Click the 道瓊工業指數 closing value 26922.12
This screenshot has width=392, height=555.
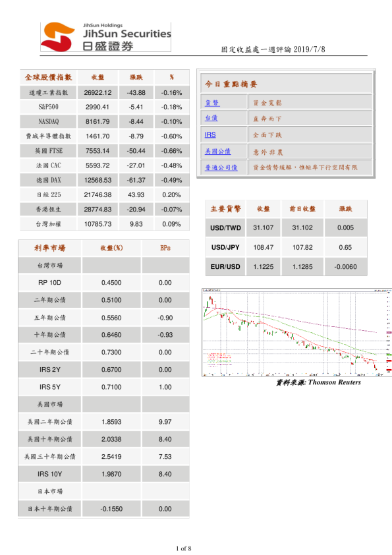coord(98,93)
